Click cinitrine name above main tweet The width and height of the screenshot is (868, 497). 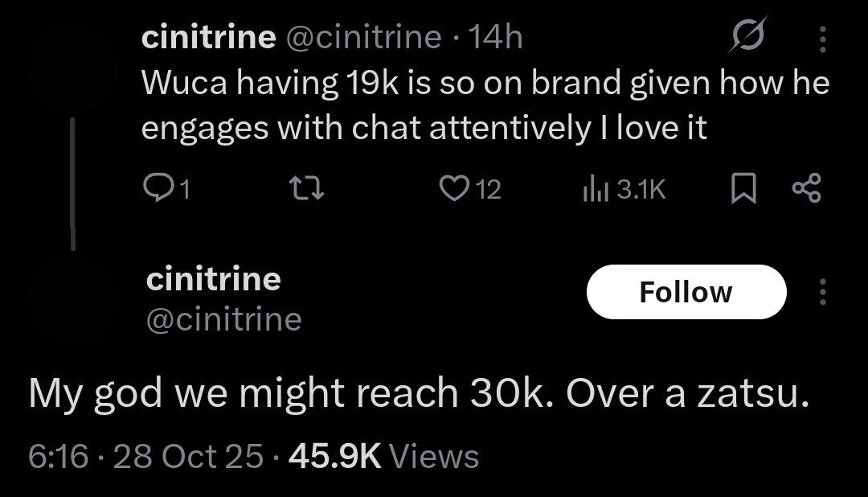tap(214, 280)
